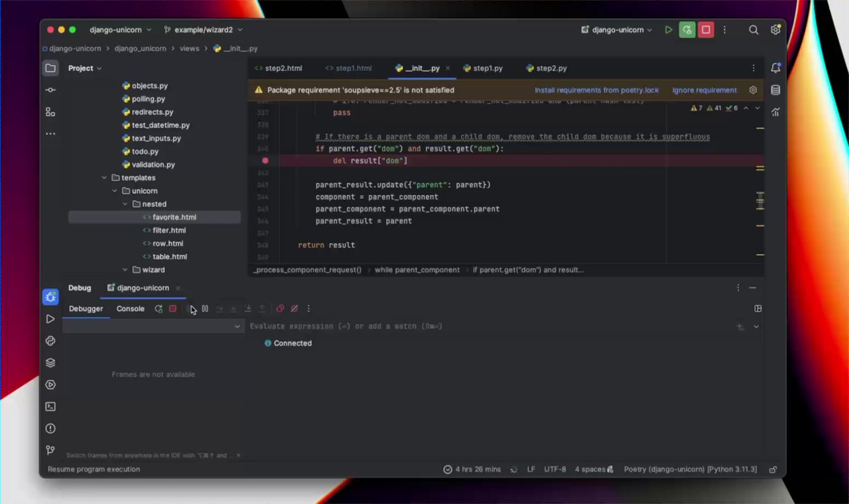Open banner settings gear for package requirement
The width and height of the screenshot is (849, 504).
point(753,90)
